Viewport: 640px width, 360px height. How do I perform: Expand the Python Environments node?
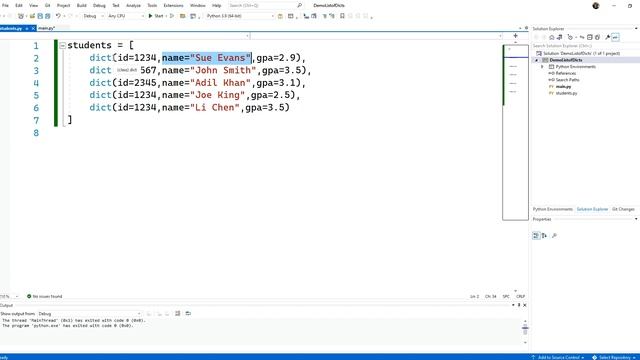pos(542,67)
